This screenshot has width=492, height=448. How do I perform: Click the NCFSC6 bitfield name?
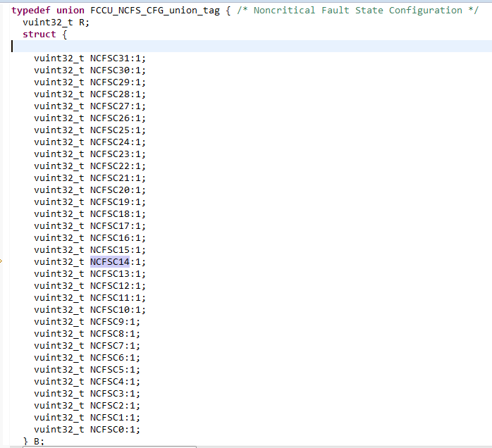pyautogui.click(x=107, y=358)
